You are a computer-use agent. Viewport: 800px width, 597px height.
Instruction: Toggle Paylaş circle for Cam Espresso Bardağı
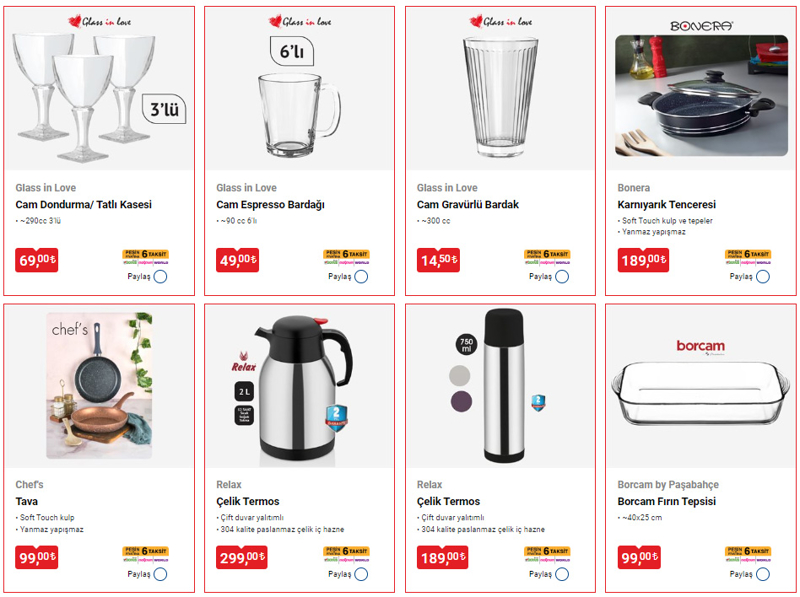[361, 277]
